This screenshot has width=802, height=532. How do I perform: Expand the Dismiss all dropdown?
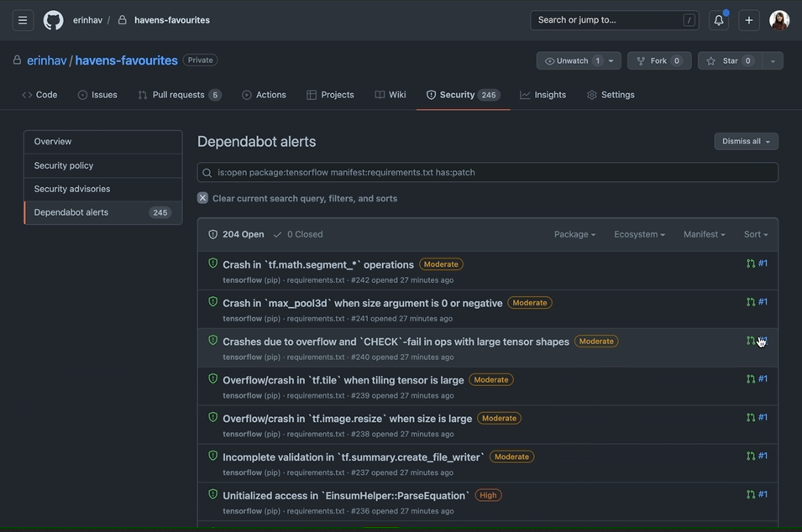click(x=746, y=141)
